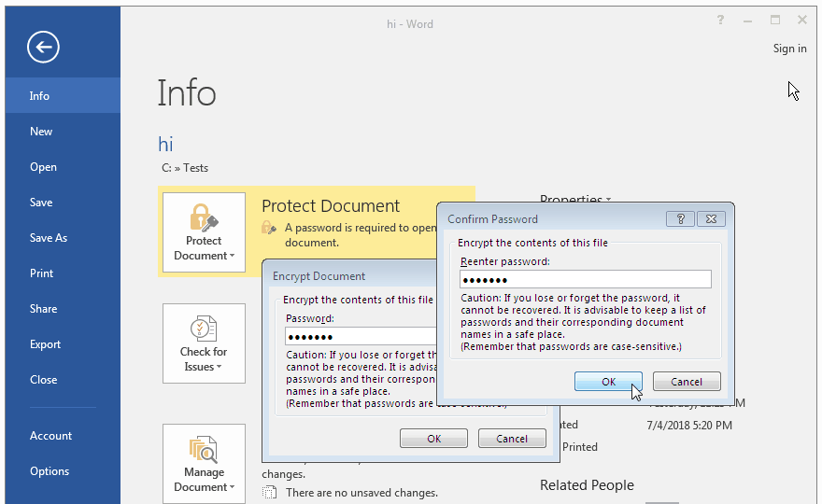The image size is (822, 504).
Task: Close the Confirm Password dialog
Action: tap(711, 218)
